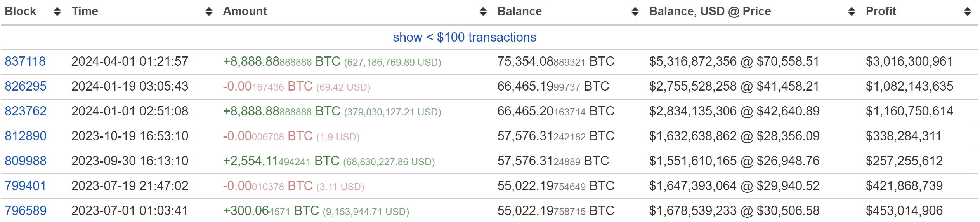Viewport: 980px width, 222px height.
Task: Open block 809988 link
Action: coord(26,161)
